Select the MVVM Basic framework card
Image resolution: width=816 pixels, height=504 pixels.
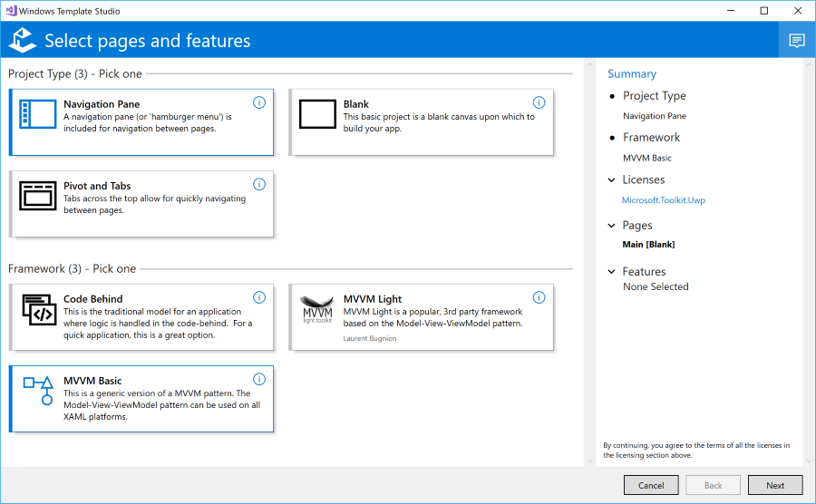[x=141, y=399]
